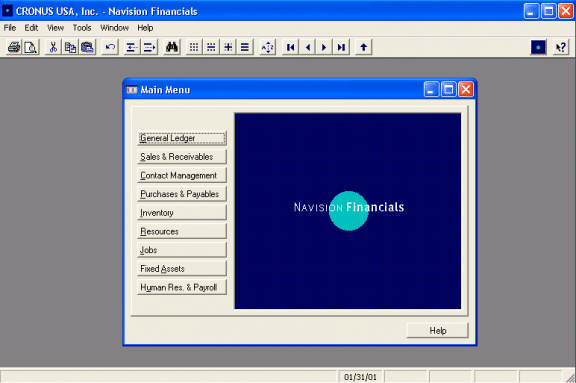Open the General Ledger menu button
Viewport: 576px width, 383px height.
[182, 138]
